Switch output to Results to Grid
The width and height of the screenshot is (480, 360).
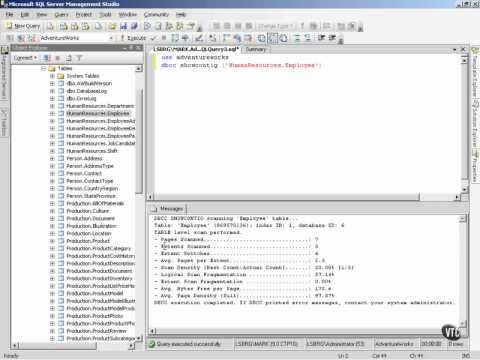pos(273,38)
